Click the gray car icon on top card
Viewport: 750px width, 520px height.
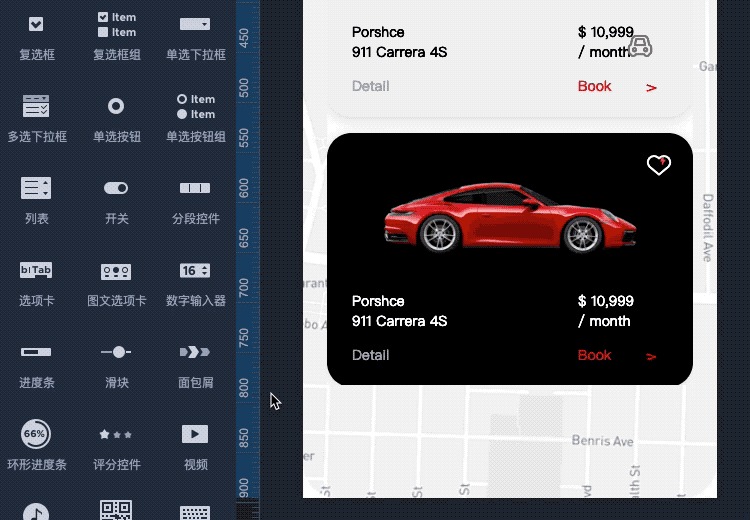(640, 46)
